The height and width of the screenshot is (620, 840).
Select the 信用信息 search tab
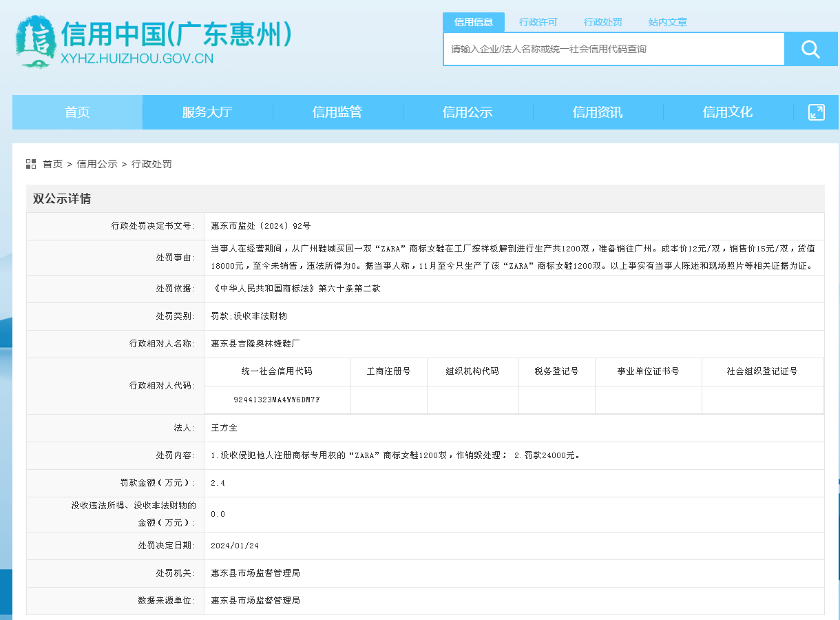(474, 22)
